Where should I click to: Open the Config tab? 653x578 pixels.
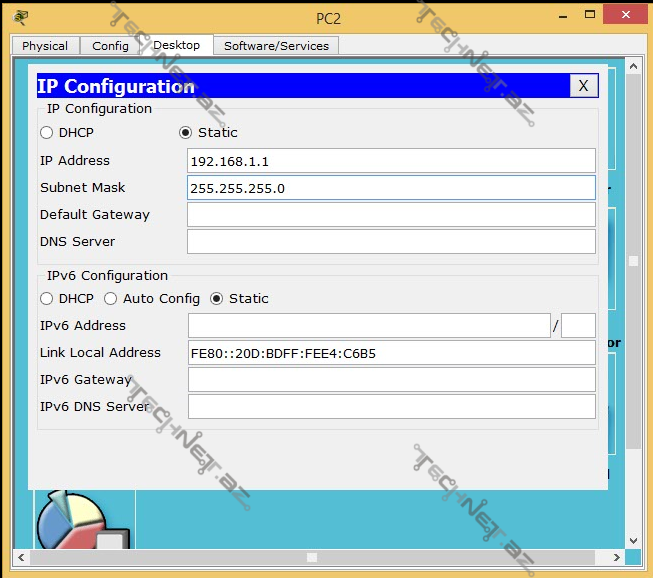coord(110,46)
